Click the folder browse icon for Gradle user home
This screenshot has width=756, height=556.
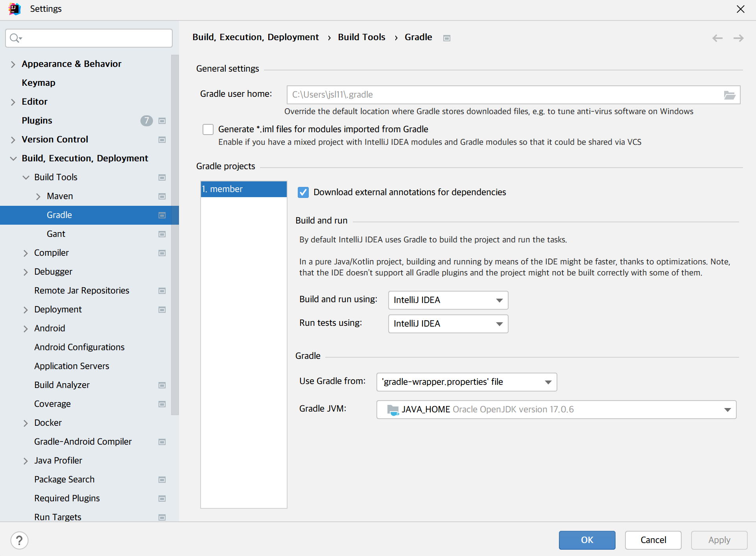[729, 95]
